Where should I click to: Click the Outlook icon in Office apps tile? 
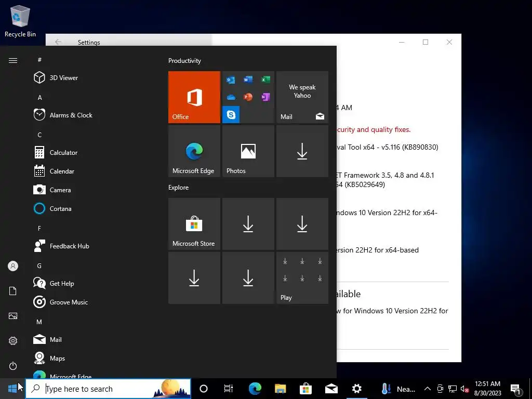[231, 79]
